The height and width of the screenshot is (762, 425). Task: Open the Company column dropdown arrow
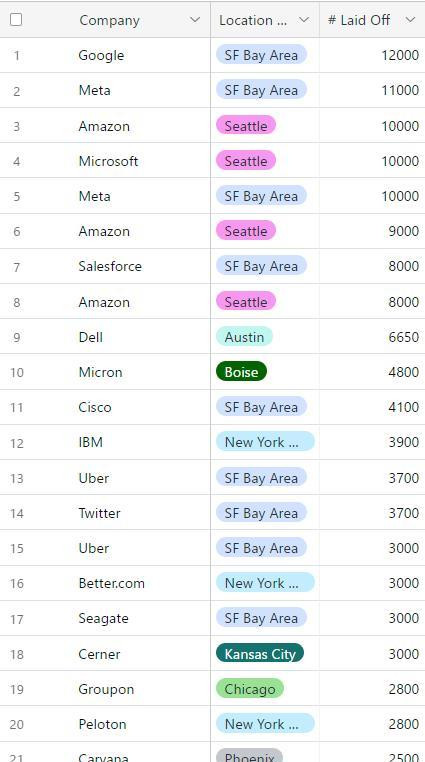pyautogui.click(x=195, y=20)
